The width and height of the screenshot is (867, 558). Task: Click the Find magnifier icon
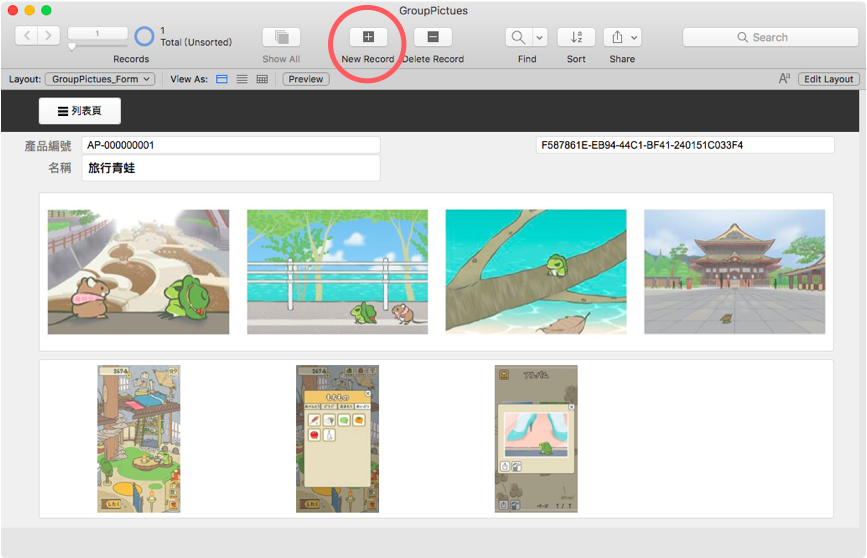tap(518, 37)
